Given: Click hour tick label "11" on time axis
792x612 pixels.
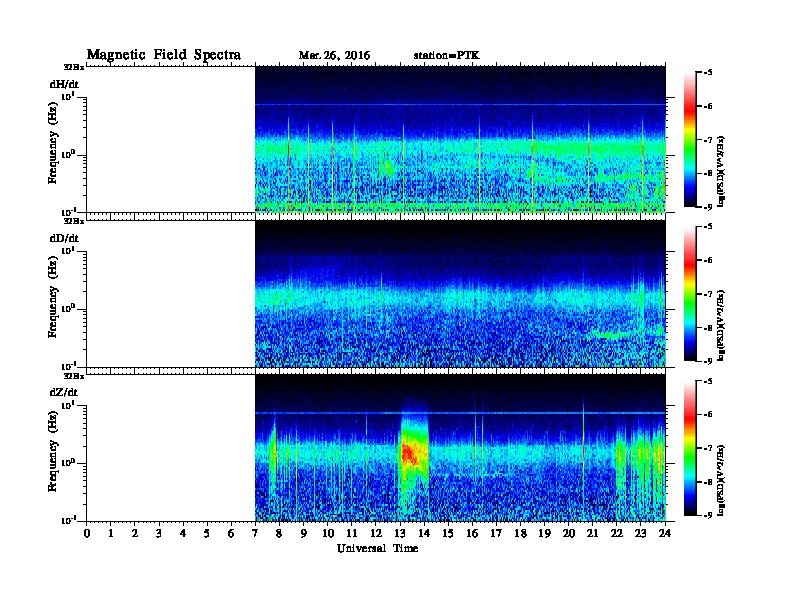Looking at the screenshot, I should (x=352, y=534).
